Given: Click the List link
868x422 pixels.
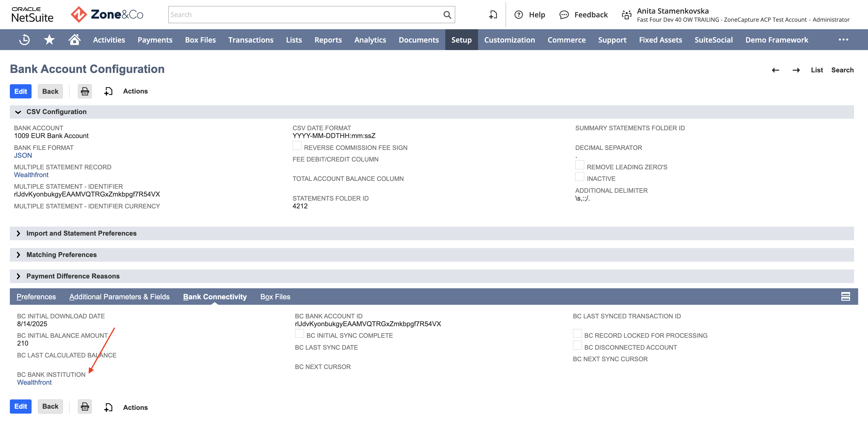Looking at the screenshot, I should pos(817,70).
